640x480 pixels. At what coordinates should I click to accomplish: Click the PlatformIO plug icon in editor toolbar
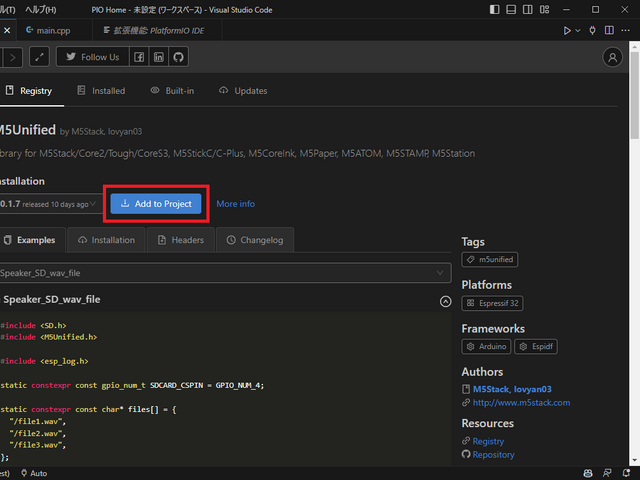(592, 31)
